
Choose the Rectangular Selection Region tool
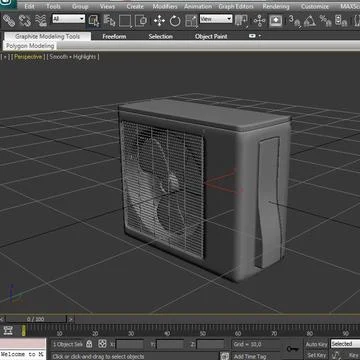pyautogui.click(x=125, y=21)
